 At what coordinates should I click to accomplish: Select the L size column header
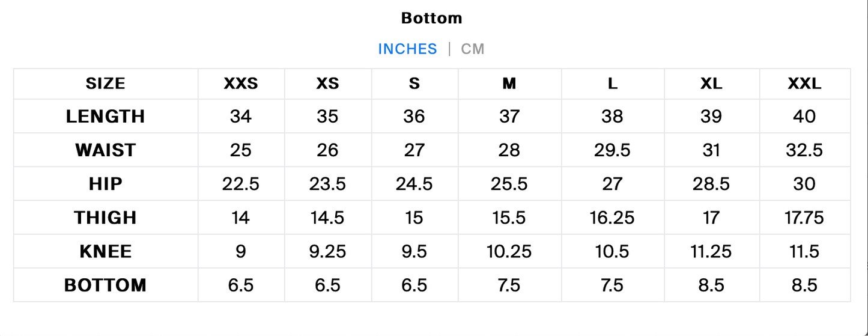(612, 84)
